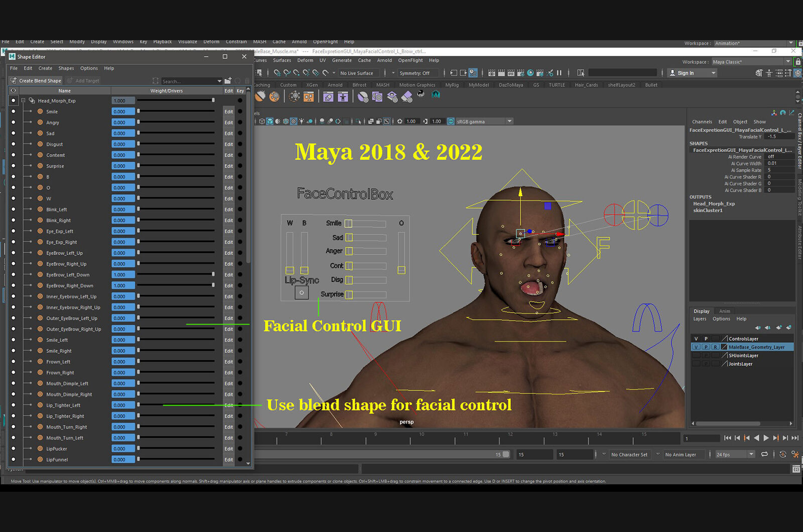The image size is (803, 532).
Task: Click the orange sphere shelf icon
Action: point(275,96)
